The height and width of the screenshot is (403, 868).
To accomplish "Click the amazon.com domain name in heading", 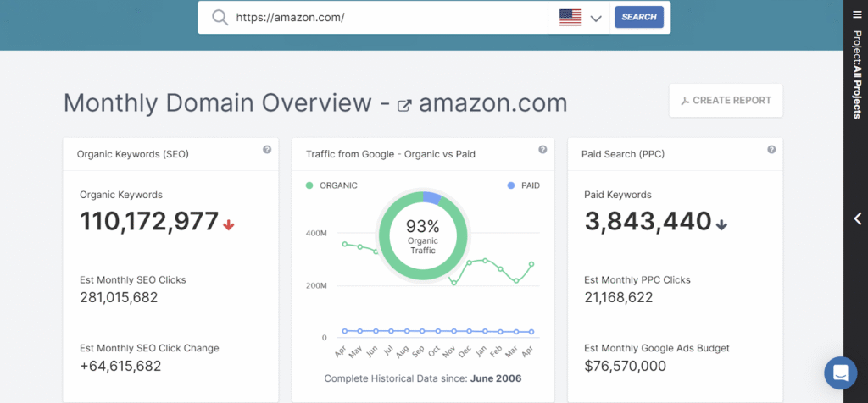I will pos(492,103).
